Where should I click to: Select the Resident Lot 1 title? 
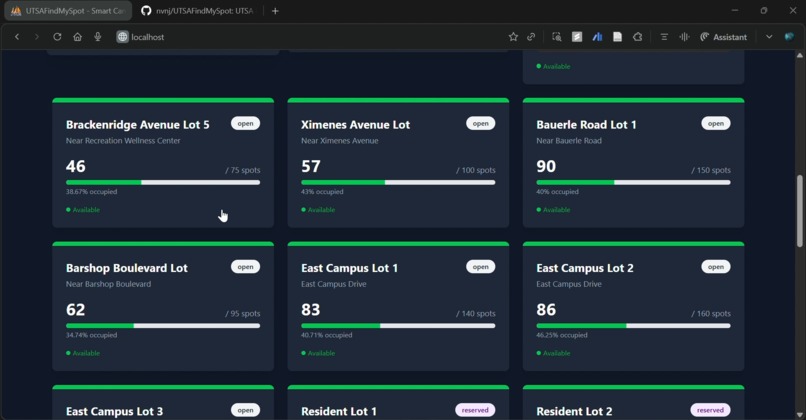click(339, 412)
